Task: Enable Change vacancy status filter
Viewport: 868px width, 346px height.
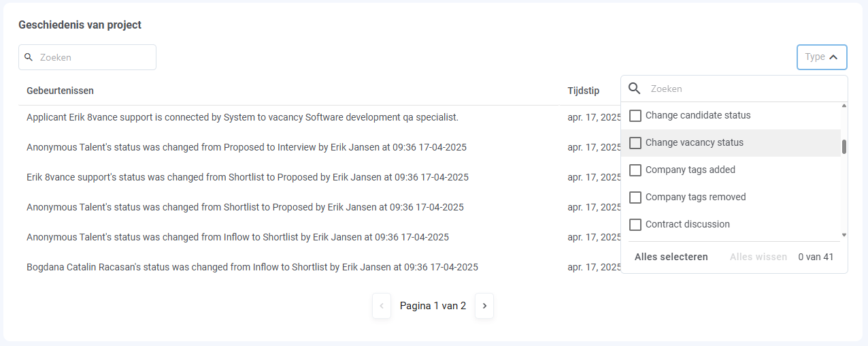Action: [x=635, y=143]
